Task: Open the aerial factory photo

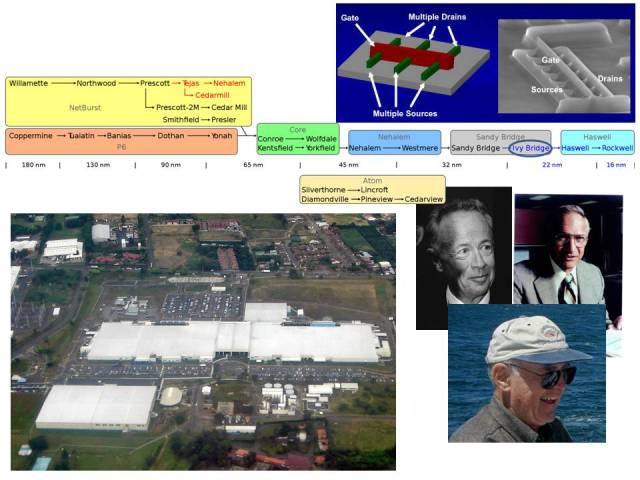Action: point(203,341)
